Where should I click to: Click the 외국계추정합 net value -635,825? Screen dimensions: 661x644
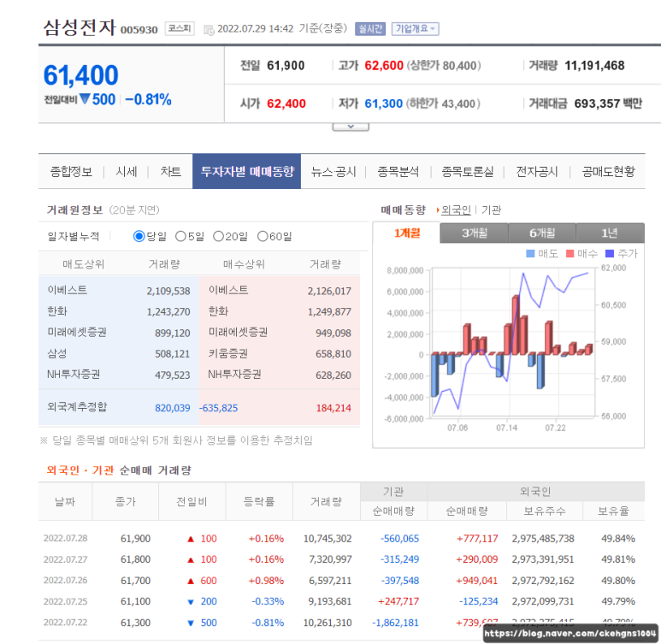[218, 408]
